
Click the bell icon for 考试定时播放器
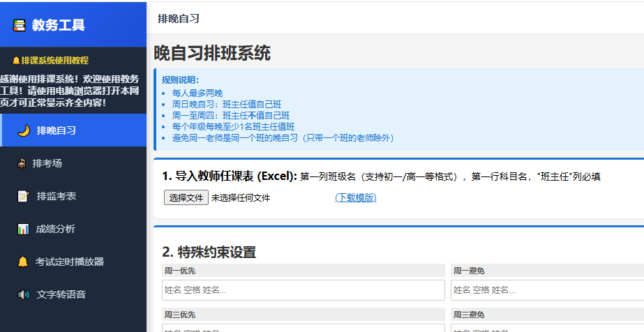[23, 262]
